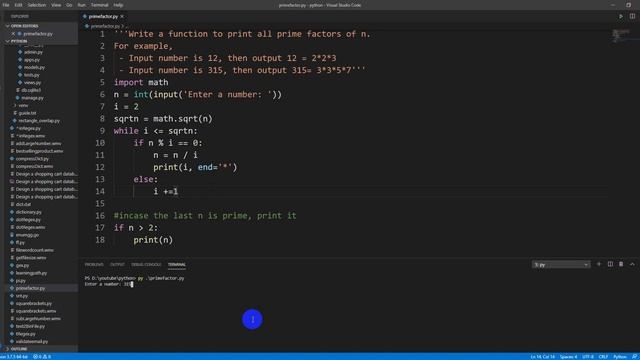Open the Go menu
This screenshot has height=360, width=640.
(69, 5)
